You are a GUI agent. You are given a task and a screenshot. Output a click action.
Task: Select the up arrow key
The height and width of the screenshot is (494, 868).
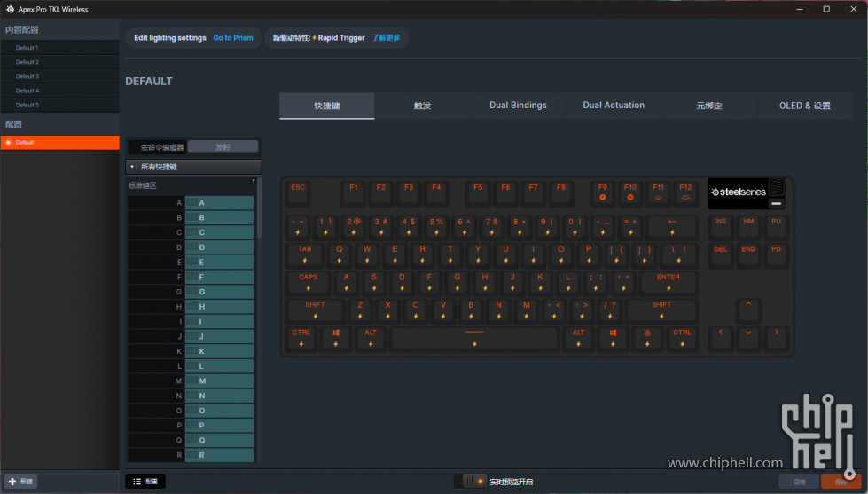click(x=748, y=310)
